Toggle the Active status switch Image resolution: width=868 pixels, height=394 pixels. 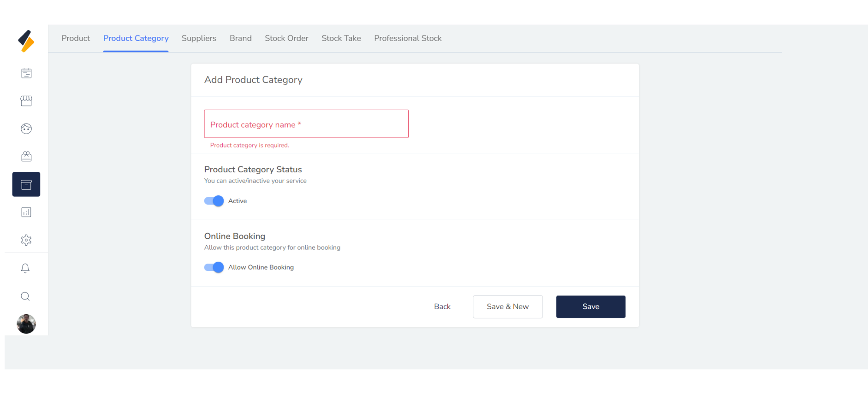(214, 201)
